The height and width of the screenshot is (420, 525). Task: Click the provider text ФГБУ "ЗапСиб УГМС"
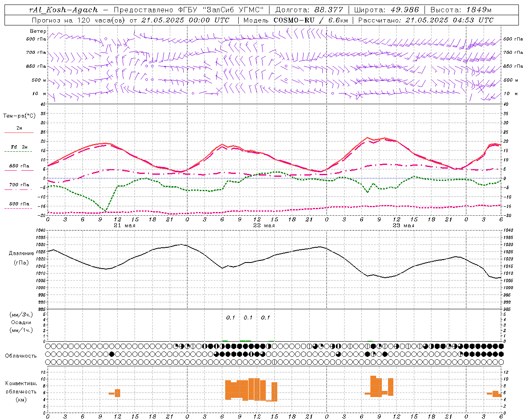point(221,10)
